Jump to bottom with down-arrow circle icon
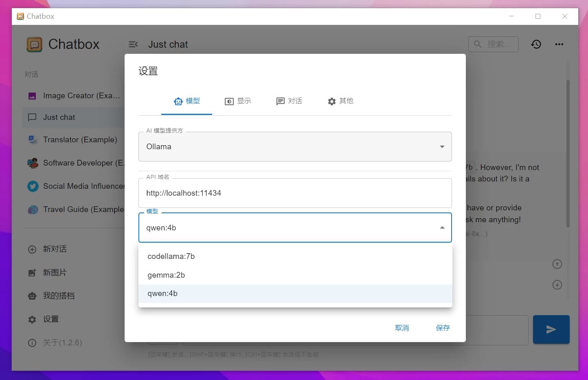Viewport: 588px width, 380px height. coord(557,285)
